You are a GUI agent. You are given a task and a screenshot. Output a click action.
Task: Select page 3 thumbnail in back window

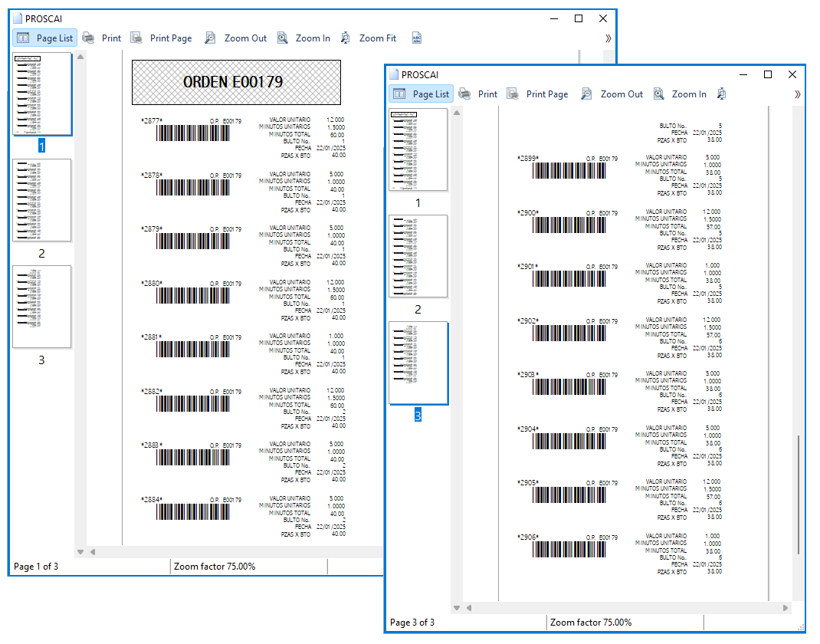coord(42,307)
